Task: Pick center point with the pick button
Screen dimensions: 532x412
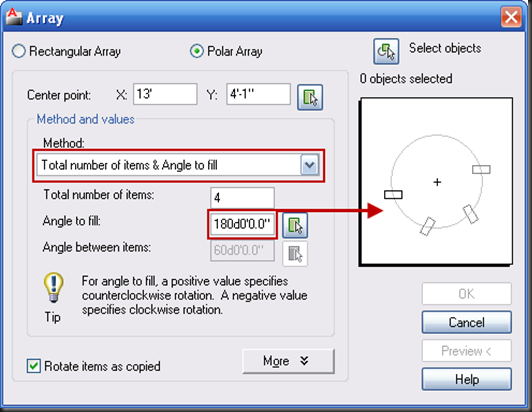Action: coord(310,97)
